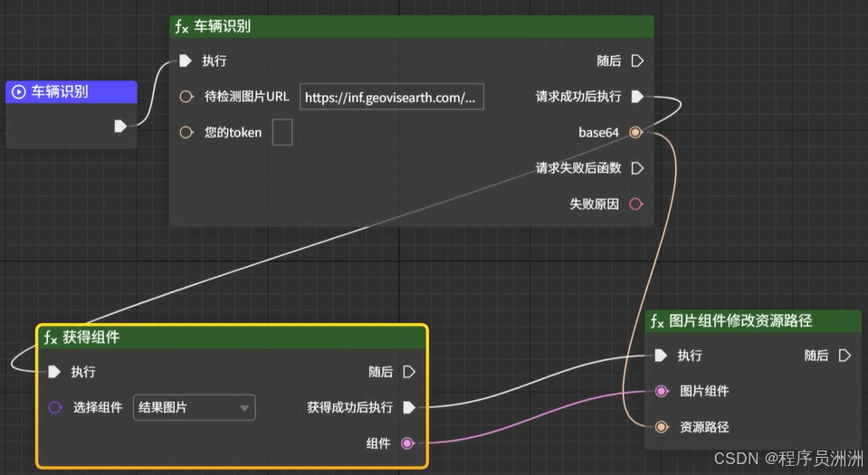Click the 获得成功后执行 output pin
The width and height of the screenshot is (868, 475).
(409, 407)
